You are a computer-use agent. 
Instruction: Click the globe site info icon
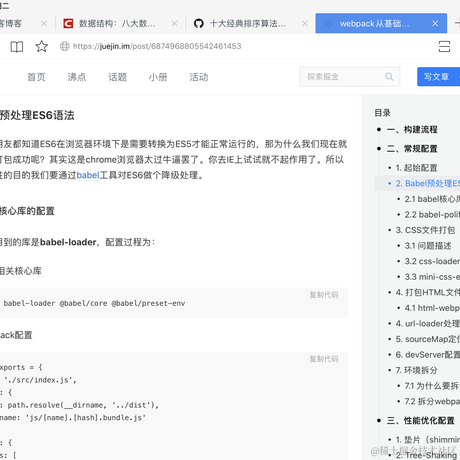(64, 46)
